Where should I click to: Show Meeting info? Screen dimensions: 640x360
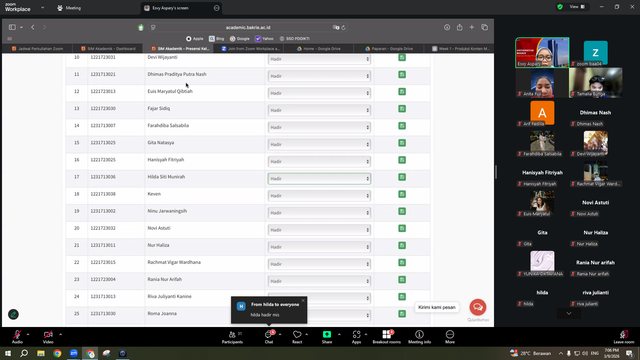[x=419, y=337]
